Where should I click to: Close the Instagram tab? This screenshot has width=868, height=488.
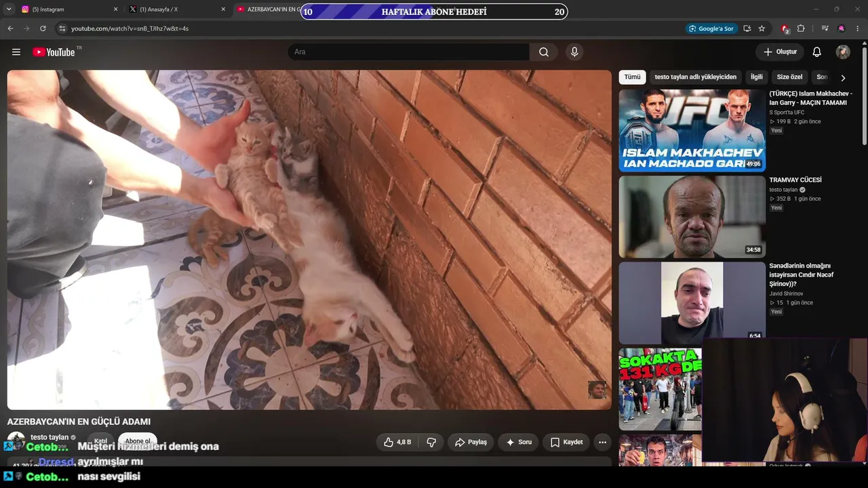pos(115,9)
